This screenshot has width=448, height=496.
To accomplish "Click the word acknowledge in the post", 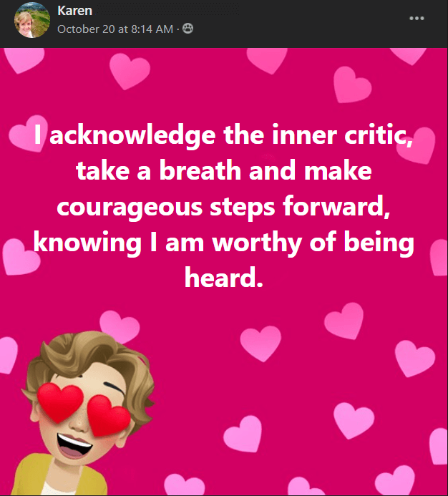I will pyautogui.click(x=132, y=136).
